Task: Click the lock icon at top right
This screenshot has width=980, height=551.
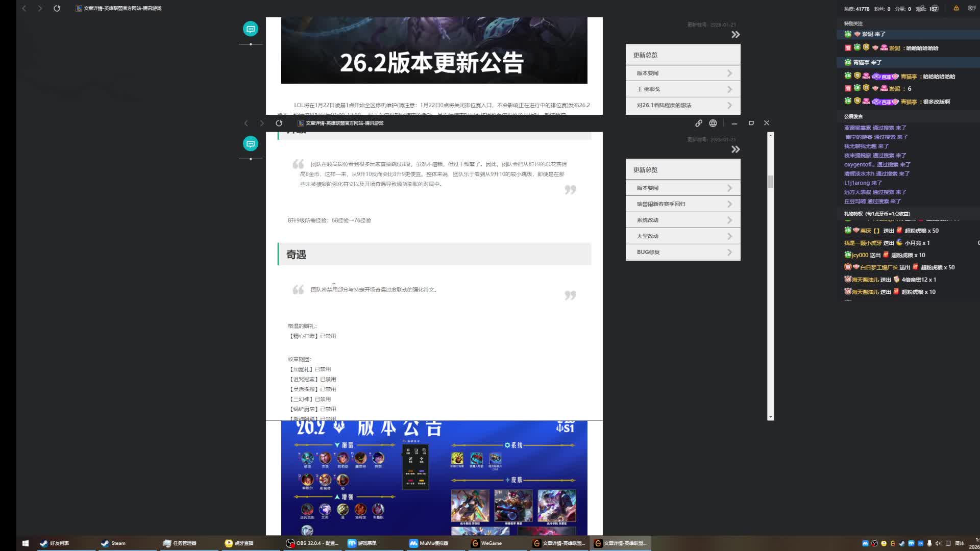Action: pyautogui.click(x=956, y=8)
